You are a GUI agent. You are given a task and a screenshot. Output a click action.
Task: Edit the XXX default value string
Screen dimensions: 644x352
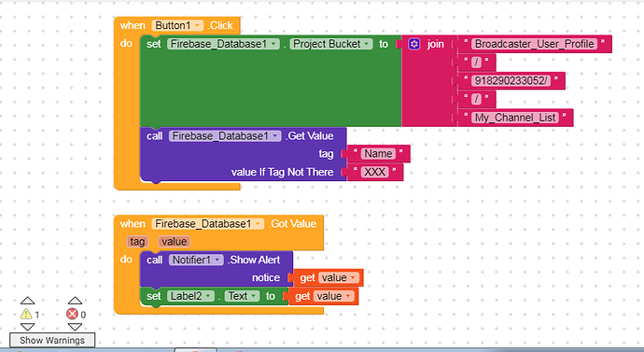[374, 172]
